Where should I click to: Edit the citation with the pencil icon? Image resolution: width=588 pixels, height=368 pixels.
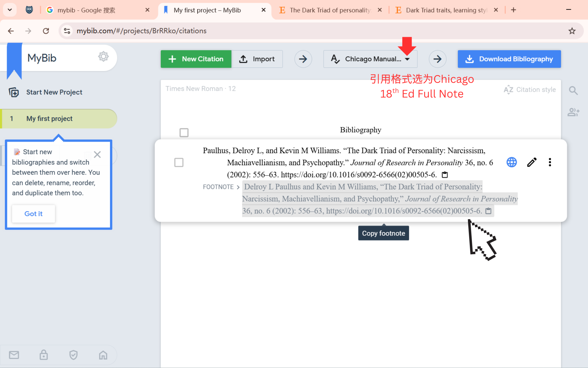pyautogui.click(x=532, y=162)
